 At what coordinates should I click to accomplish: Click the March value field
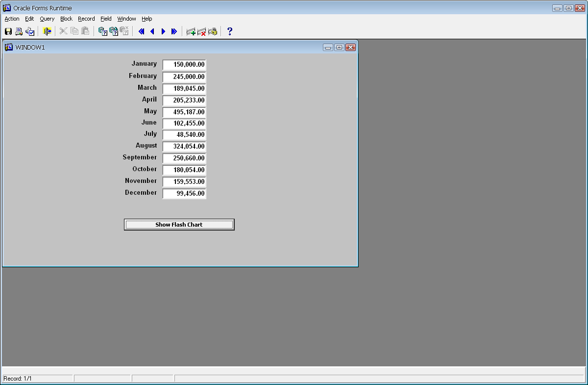(184, 89)
